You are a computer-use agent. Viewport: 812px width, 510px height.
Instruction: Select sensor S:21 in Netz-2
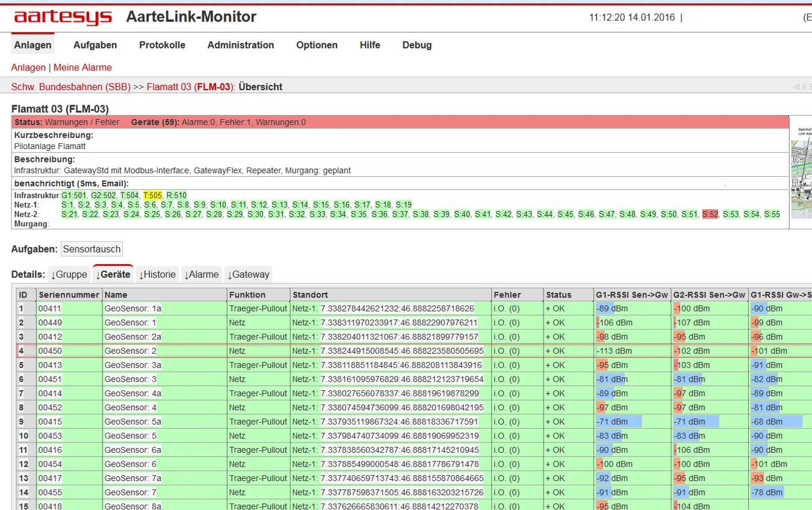click(70, 214)
